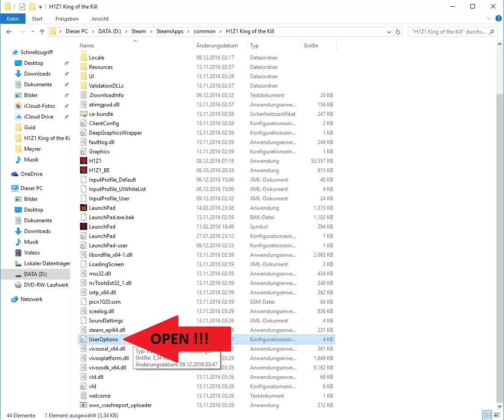This screenshot has height=420, width=504.
Task: Switch to the Ansicht ribbon tab
Action: coord(100,19)
